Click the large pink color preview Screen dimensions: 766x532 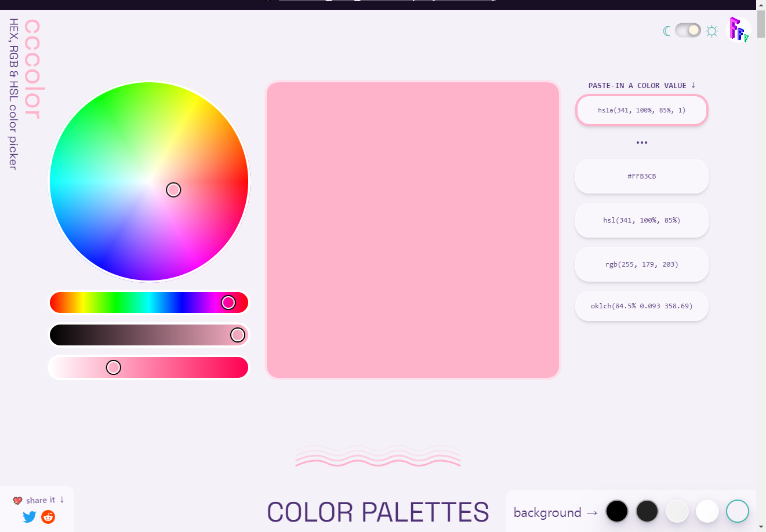[413, 230]
